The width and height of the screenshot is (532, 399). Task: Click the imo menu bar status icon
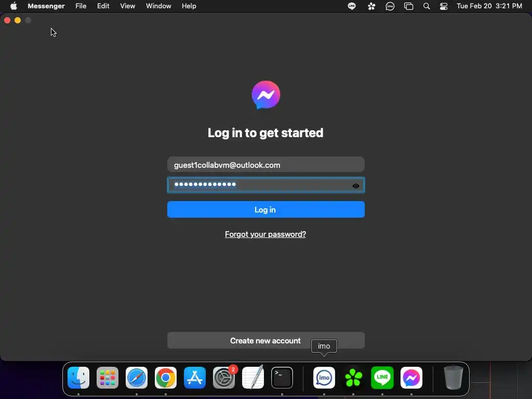click(x=390, y=6)
